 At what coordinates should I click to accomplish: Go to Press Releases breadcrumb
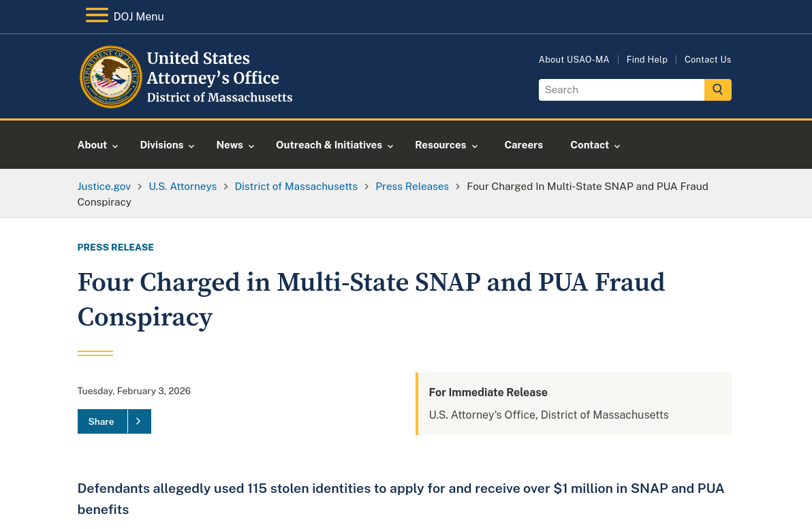pos(411,186)
